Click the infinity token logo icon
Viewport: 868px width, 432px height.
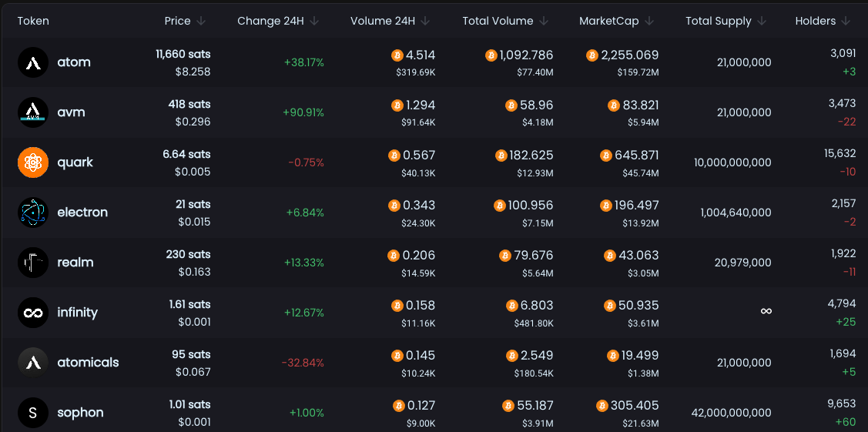(x=33, y=313)
